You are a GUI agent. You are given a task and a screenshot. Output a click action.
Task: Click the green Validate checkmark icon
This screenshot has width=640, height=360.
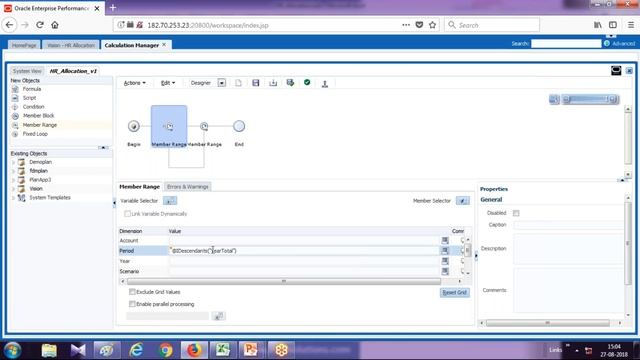(x=307, y=82)
